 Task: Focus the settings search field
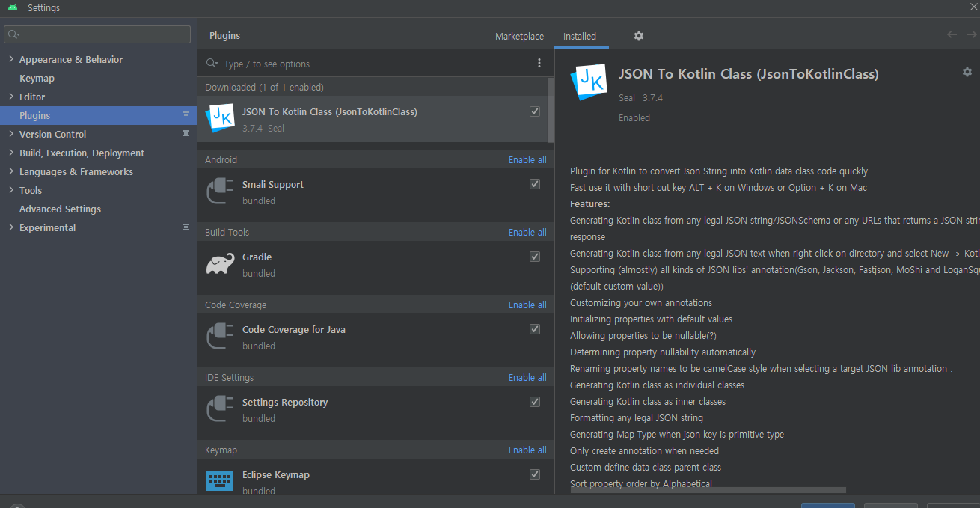pos(97,34)
